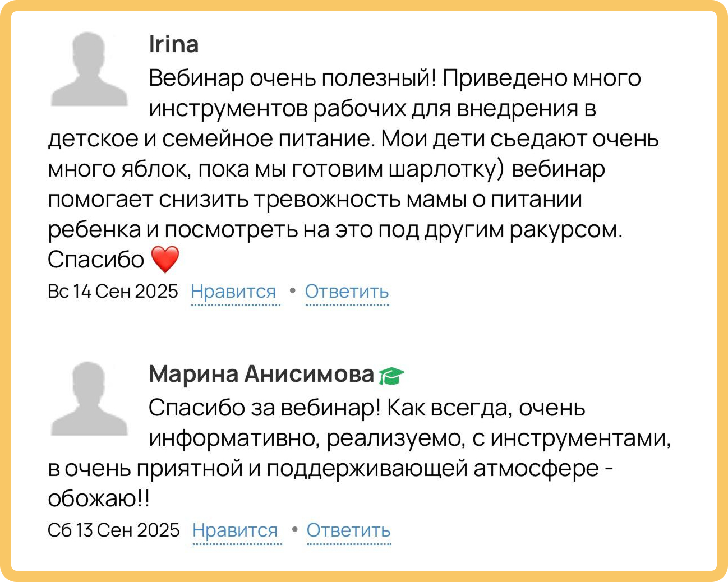Click the dot separator after Irina's Нравится
This screenshot has width=728, height=582.
pyautogui.click(x=292, y=290)
